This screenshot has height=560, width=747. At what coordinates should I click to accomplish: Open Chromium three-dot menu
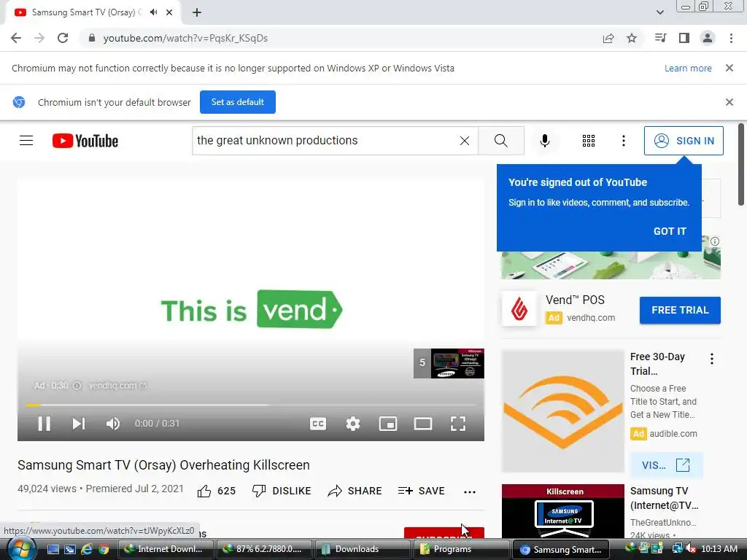(731, 38)
